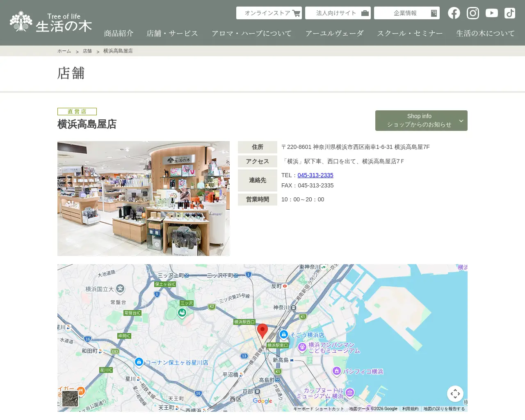Viewport: 525px width, 420px height.
Task: Click the 新高島 station label
Action: [x=281, y=360]
